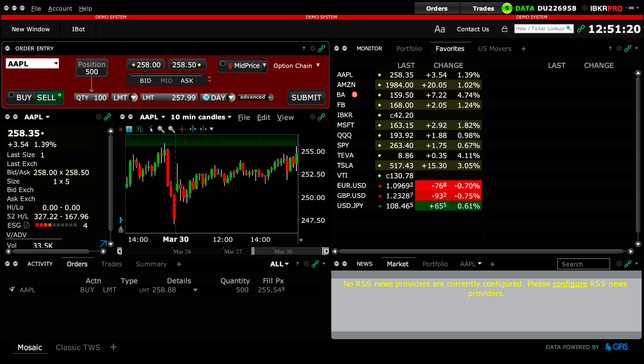Open Monitor panel gear settings

click(x=619, y=48)
